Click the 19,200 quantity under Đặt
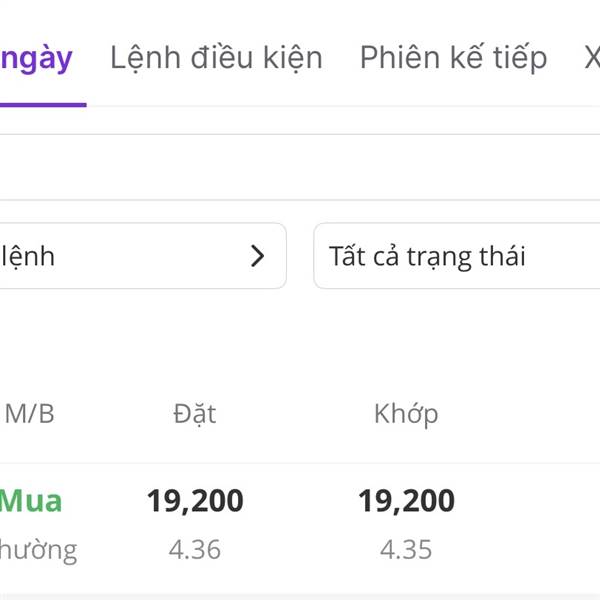The height and width of the screenshot is (600, 600). tap(195, 501)
